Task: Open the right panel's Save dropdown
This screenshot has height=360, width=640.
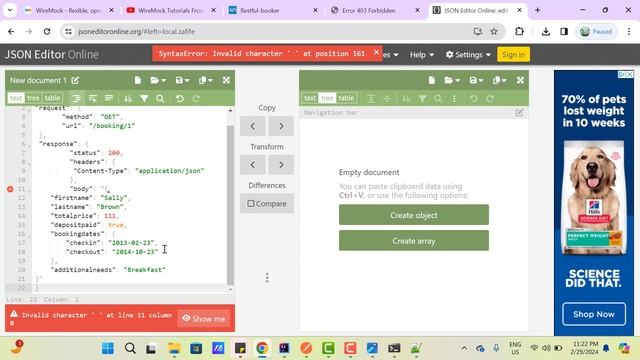Action: pyautogui.click(x=476, y=80)
